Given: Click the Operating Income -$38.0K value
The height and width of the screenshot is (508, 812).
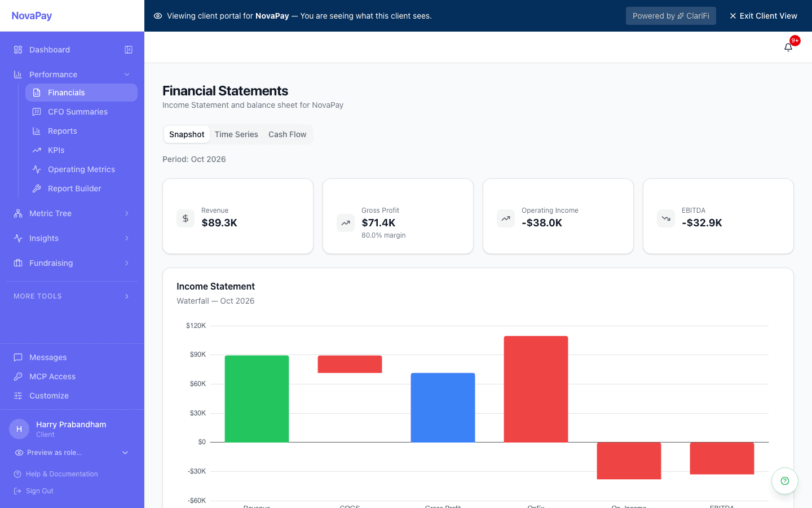Looking at the screenshot, I should [x=542, y=223].
